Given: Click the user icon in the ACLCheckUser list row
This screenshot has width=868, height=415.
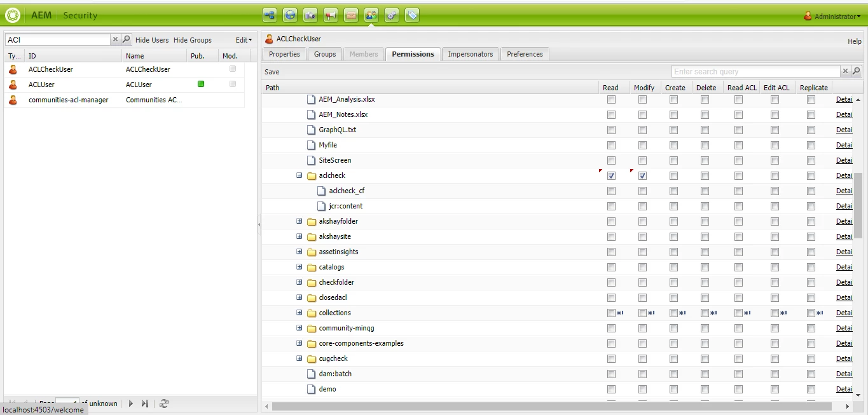Looking at the screenshot, I should 13,69.
